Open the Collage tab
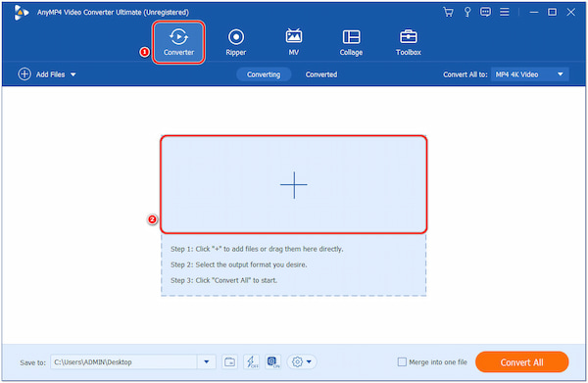The width and height of the screenshot is (588, 383). pos(351,43)
